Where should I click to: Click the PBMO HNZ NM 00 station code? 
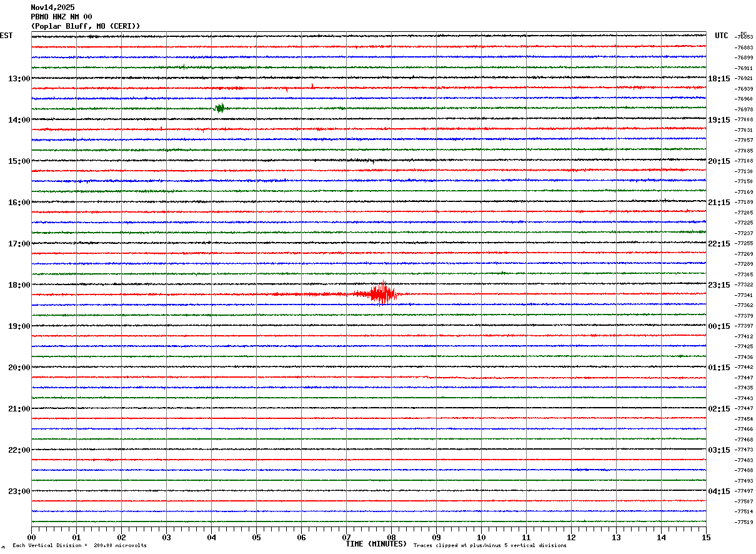61,17
